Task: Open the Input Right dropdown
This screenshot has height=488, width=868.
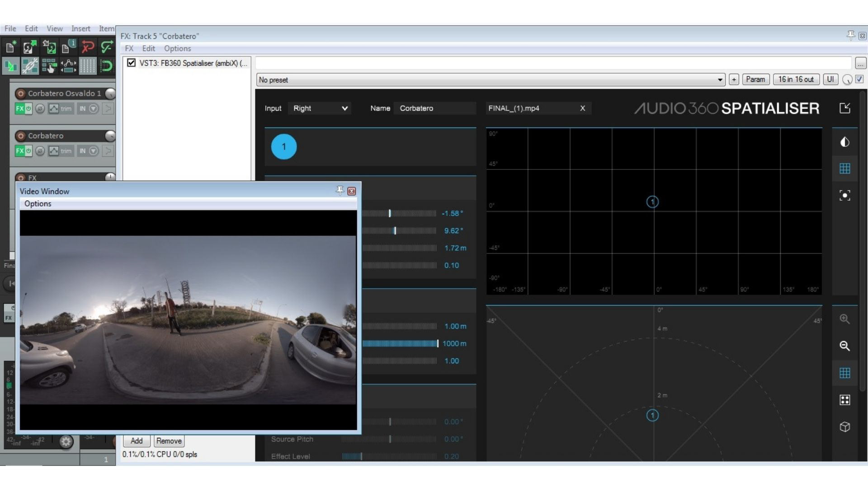Action: [x=320, y=108]
